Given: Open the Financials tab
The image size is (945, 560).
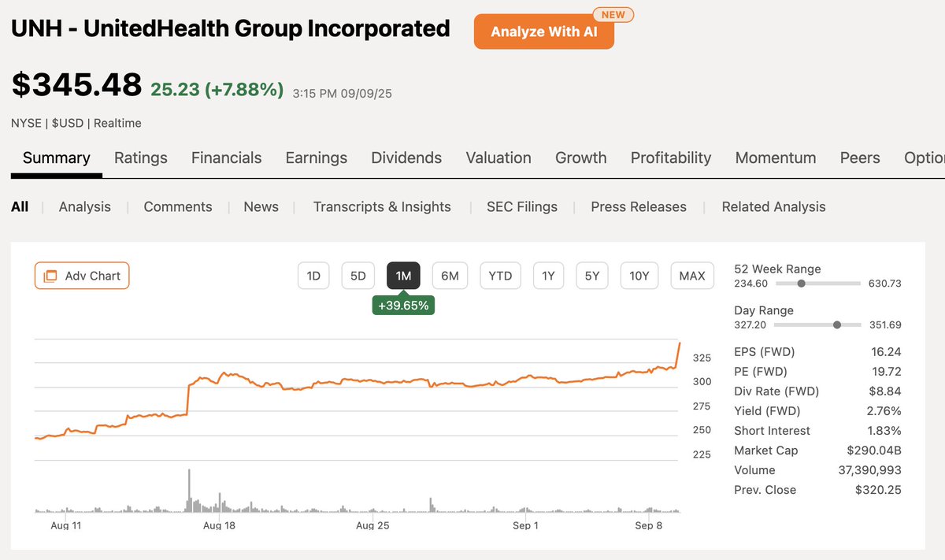Looking at the screenshot, I should click(226, 158).
